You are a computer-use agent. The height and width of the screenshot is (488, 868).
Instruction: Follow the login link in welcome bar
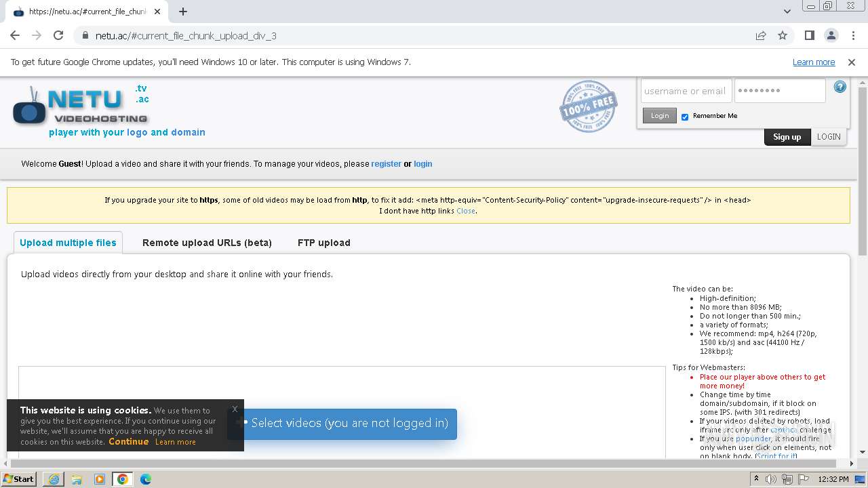[423, 164]
